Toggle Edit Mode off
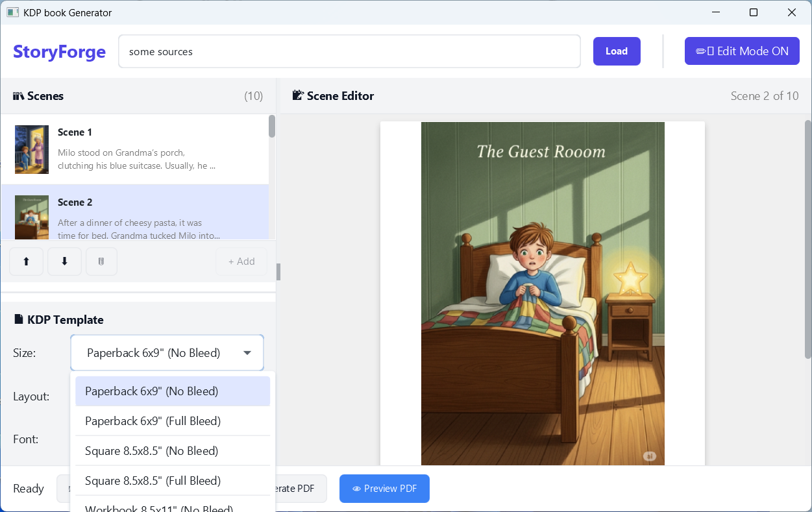This screenshot has height=512, width=812. coord(742,51)
